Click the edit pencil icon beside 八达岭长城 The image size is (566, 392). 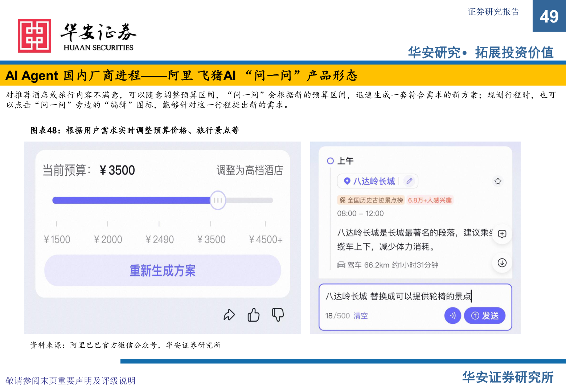click(409, 181)
